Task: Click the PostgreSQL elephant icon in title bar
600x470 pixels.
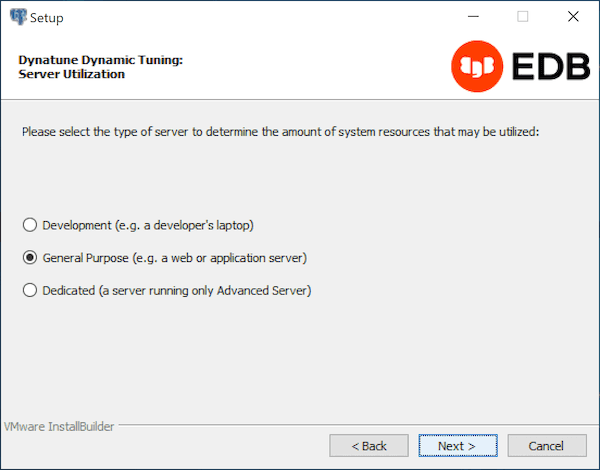Action: [17, 17]
